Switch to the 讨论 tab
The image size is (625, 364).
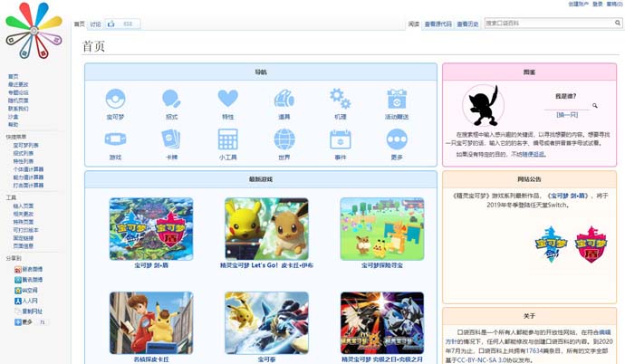click(x=95, y=24)
